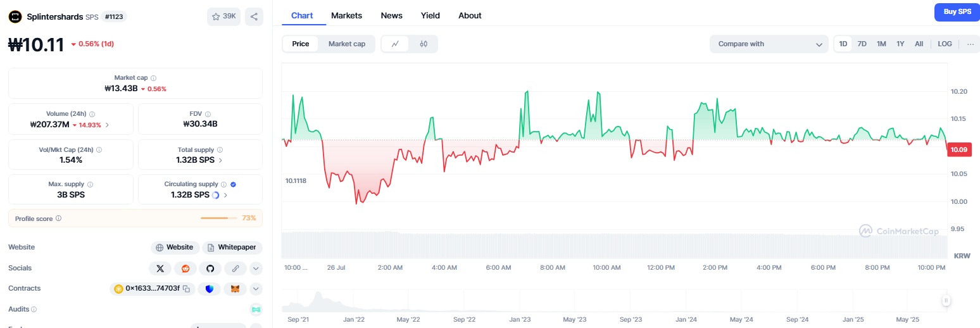
Task: Open the Compare with dropdown
Action: [769, 44]
